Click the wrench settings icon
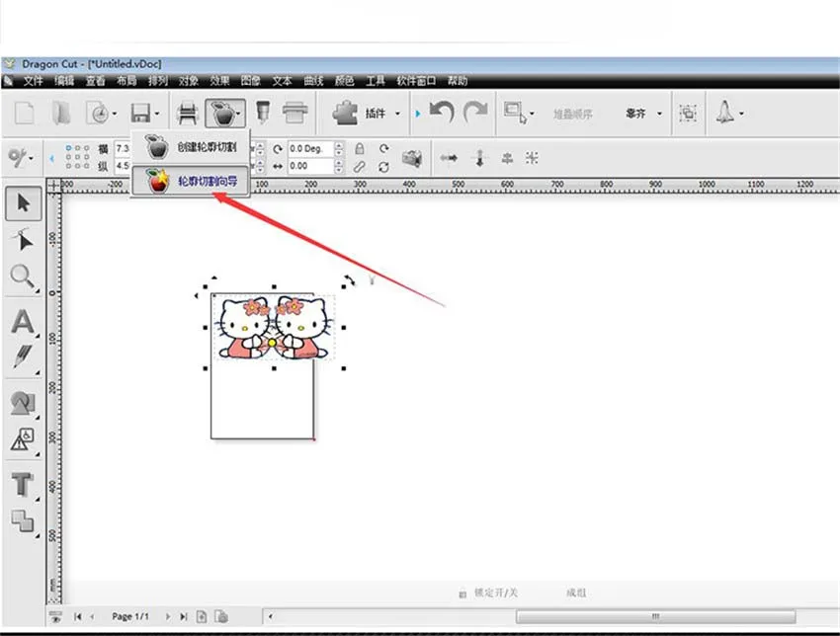 tap(17, 157)
